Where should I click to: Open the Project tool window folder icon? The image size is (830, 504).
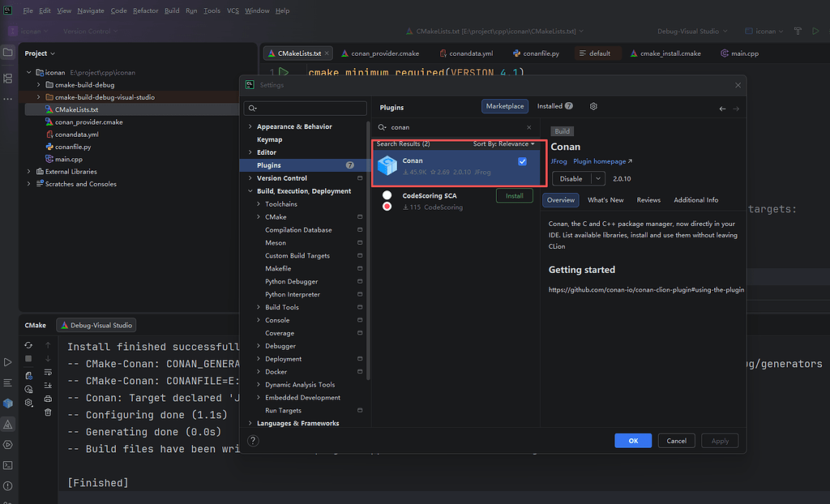[x=8, y=53]
